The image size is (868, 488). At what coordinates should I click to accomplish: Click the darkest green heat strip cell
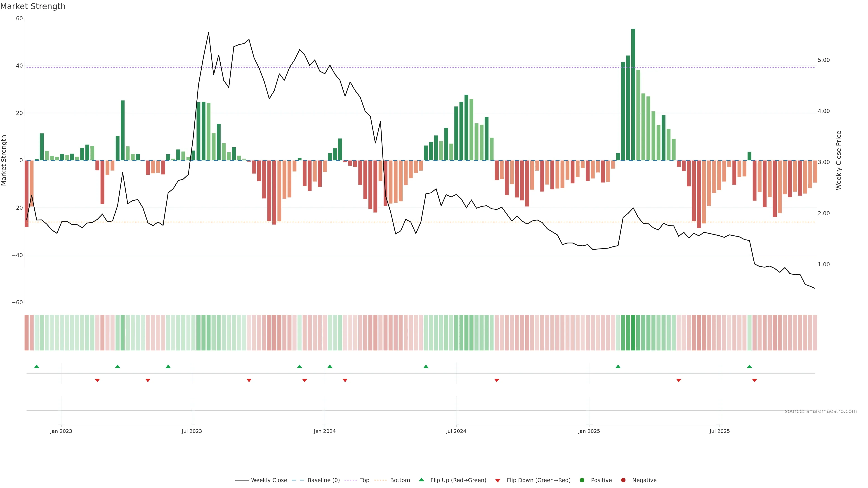click(x=633, y=333)
